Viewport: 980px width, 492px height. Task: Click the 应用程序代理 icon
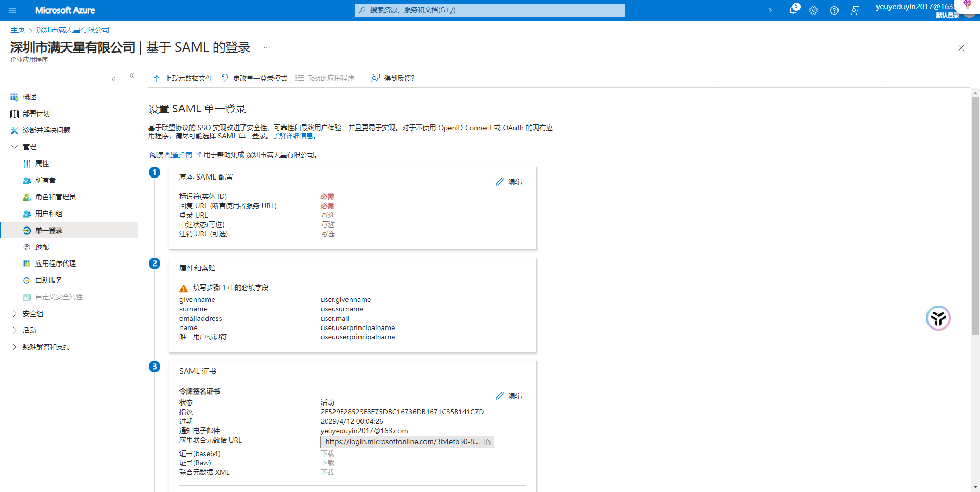click(27, 263)
